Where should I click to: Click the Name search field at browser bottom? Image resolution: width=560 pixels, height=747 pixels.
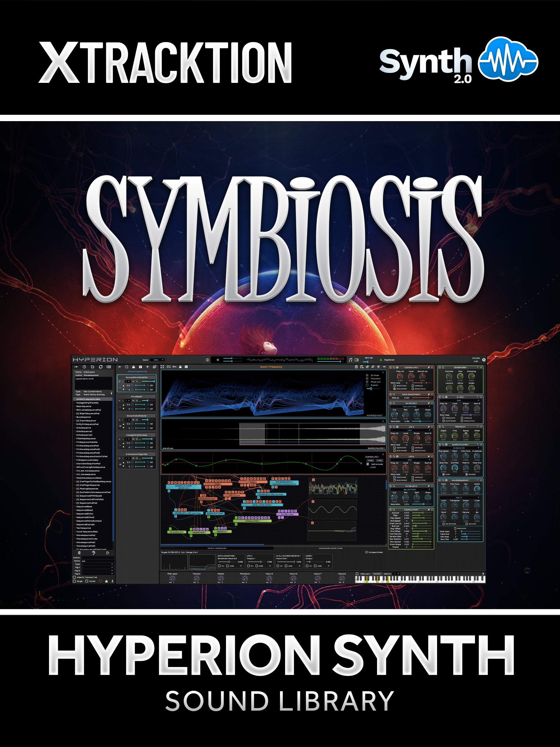point(98,561)
